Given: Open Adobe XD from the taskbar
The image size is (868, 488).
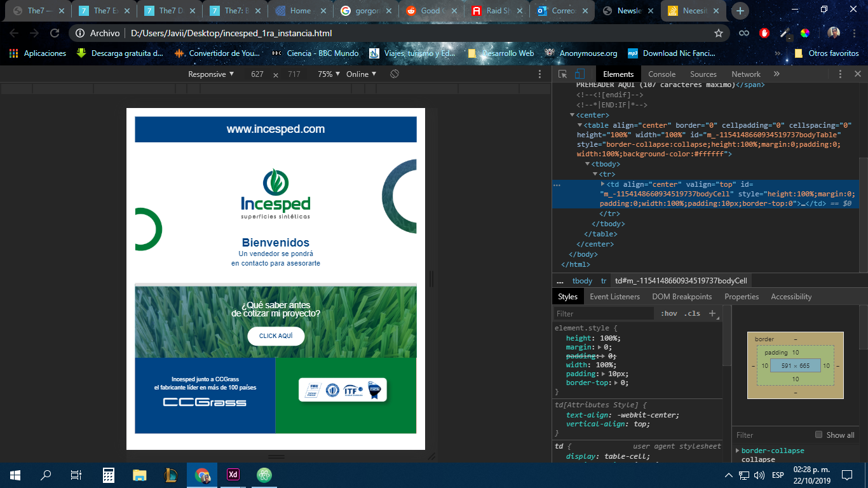Looking at the screenshot, I should click(x=233, y=475).
